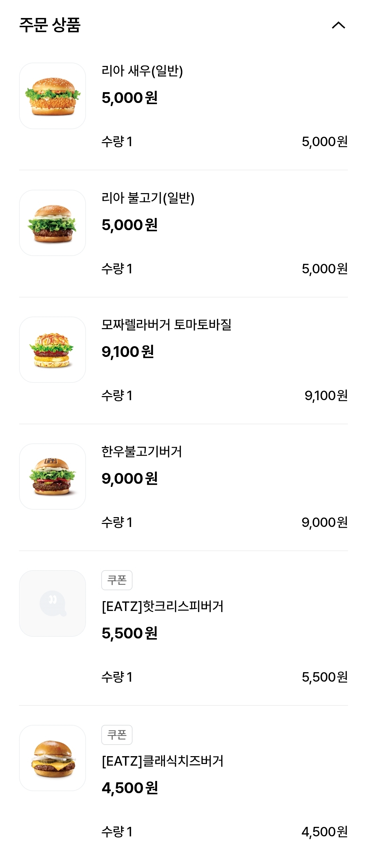Click the bold 9,100원 price of 모짜렐라버거
The height and width of the screenshot is (868, 367).
click(x=128, y=352)
